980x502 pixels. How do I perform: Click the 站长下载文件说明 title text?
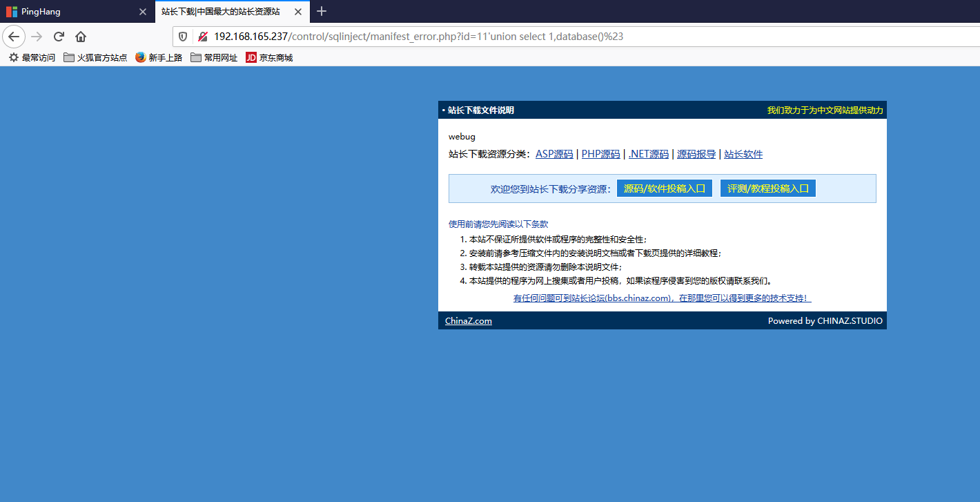tap(481, 110)
